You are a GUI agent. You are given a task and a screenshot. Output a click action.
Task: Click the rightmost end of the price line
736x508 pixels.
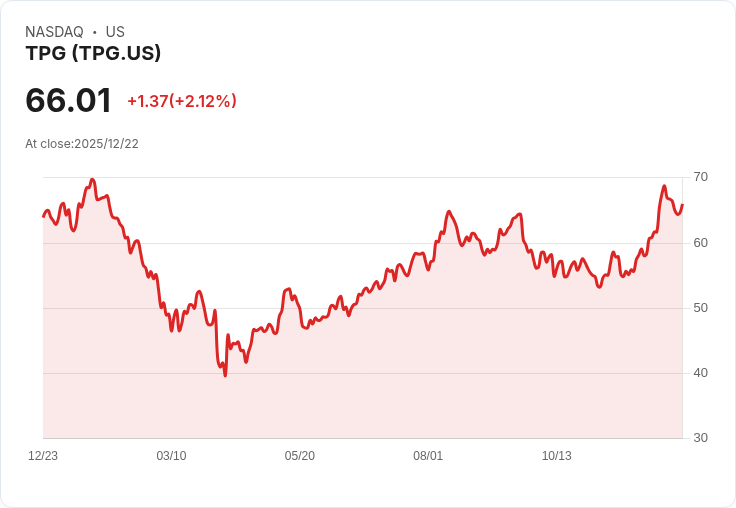682,205
